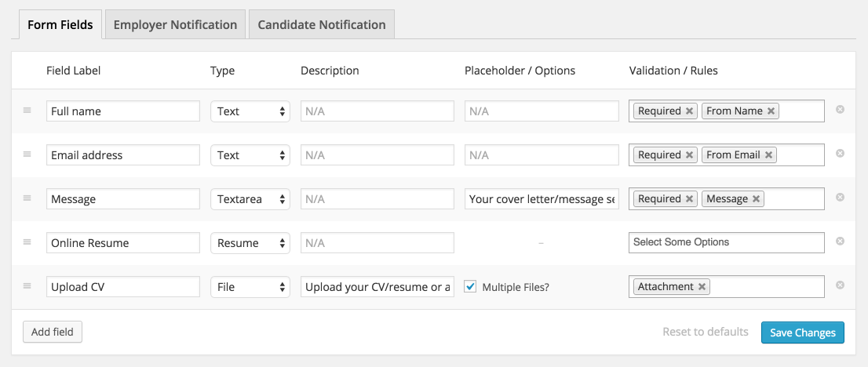Remove the Attachment tag from Upload CV
This screenshot has width=868, height=367.
coord(702,287)
